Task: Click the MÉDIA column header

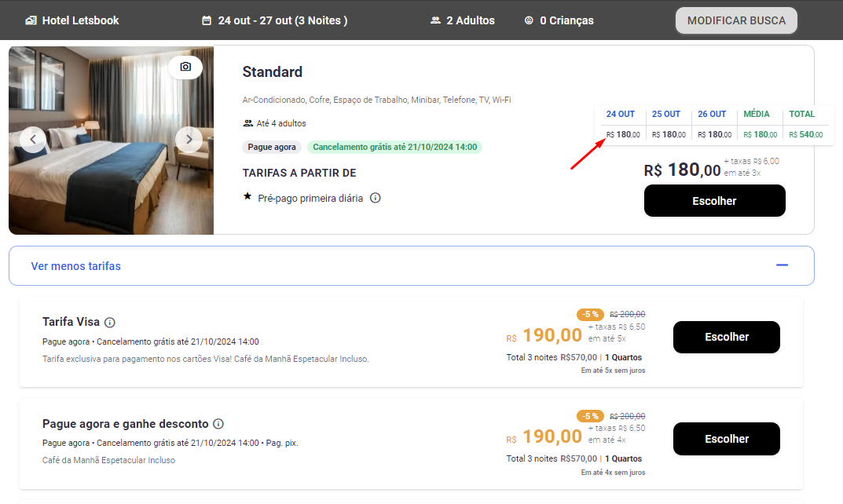Action: point(757,114)
